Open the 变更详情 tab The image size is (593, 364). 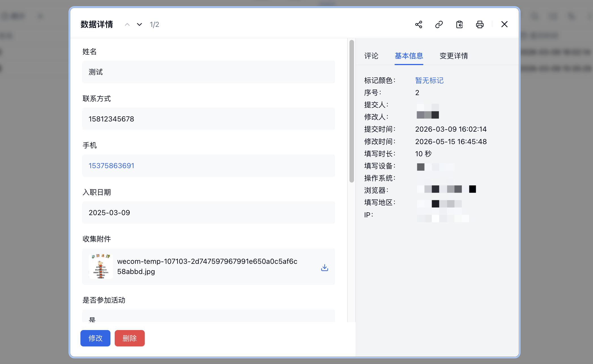(454, 56)
